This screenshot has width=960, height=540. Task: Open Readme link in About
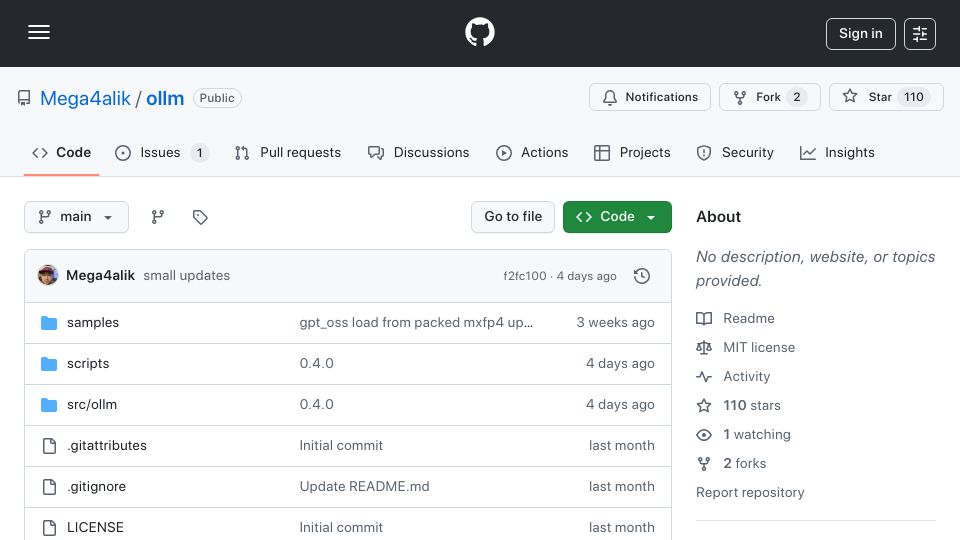click(749, 318)
